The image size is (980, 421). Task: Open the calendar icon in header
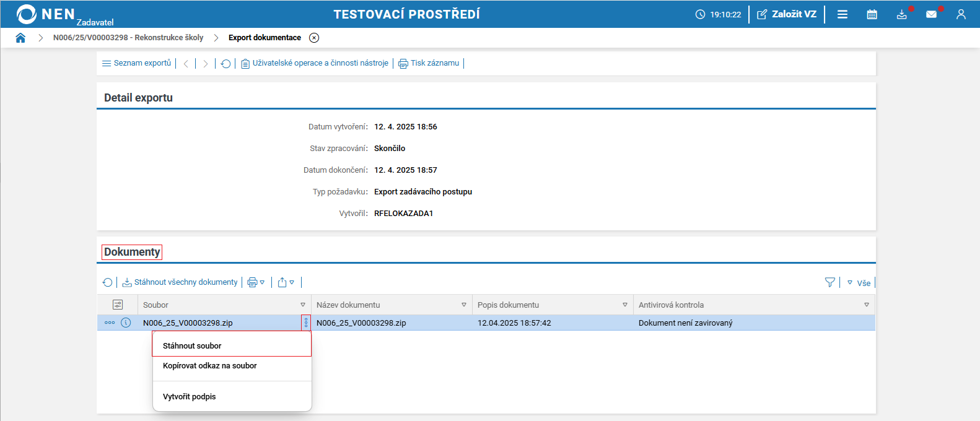click(x=872, y=14)
